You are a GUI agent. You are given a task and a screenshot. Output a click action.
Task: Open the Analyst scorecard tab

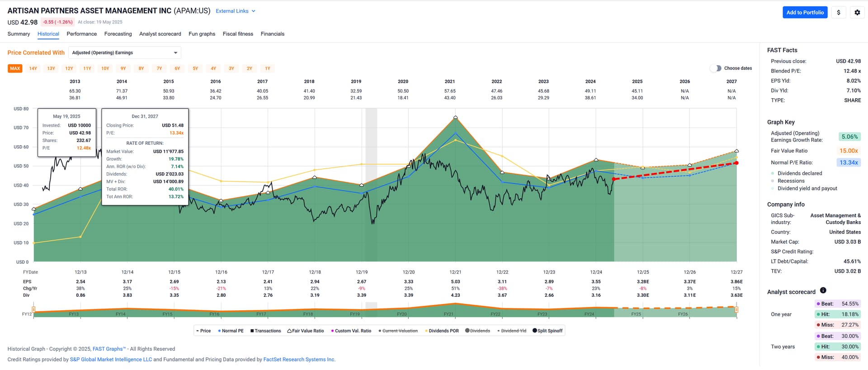tap(160, 34)
